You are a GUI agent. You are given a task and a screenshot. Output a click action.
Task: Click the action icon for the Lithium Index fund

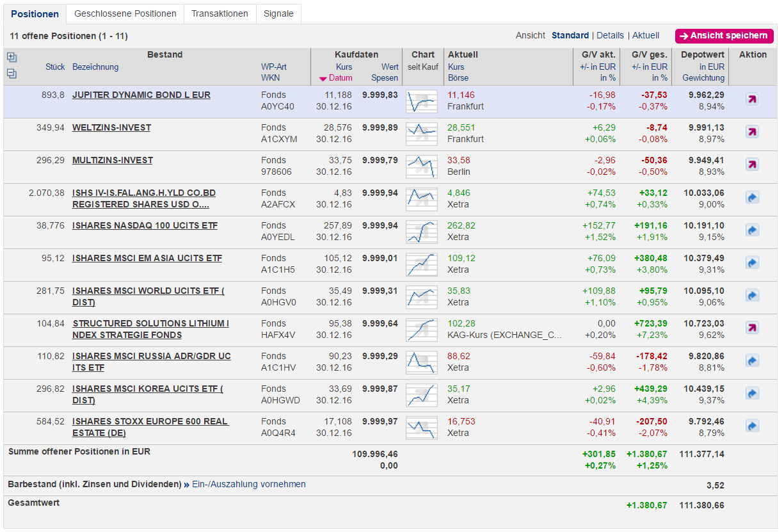(x=752, y=328)
